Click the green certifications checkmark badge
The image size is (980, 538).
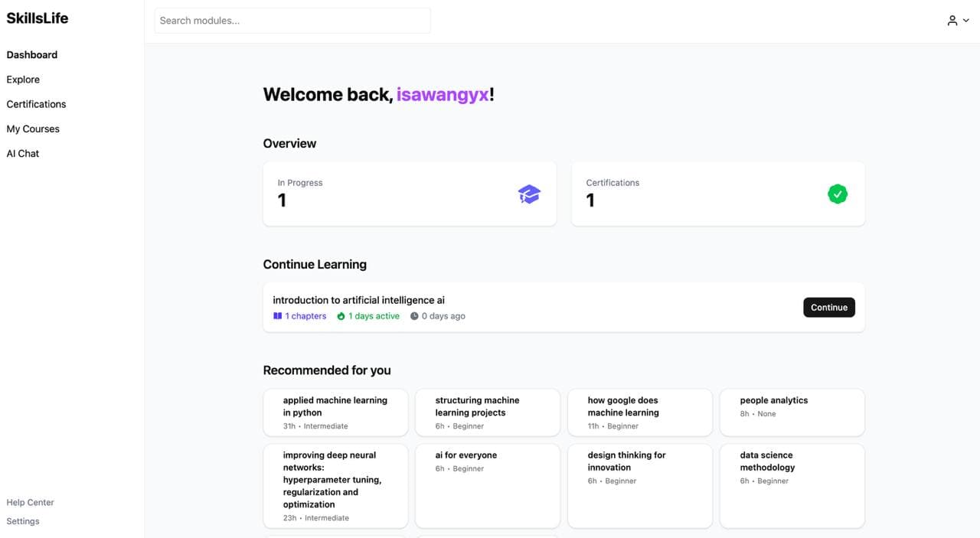click(838, 194)
